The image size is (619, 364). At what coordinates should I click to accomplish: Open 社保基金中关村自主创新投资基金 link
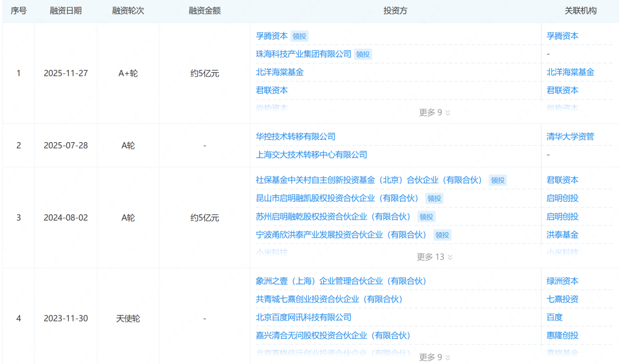coord(369,180)
